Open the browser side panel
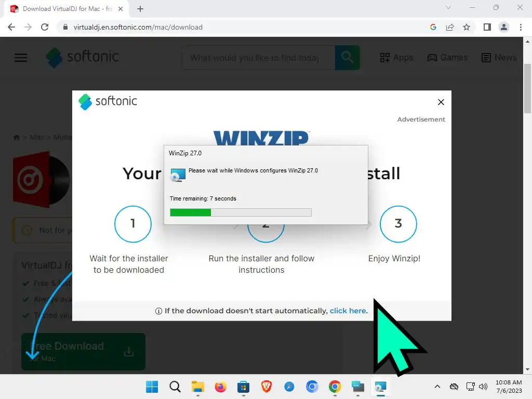This screenshot has width=532, height=399. point(487,27)
